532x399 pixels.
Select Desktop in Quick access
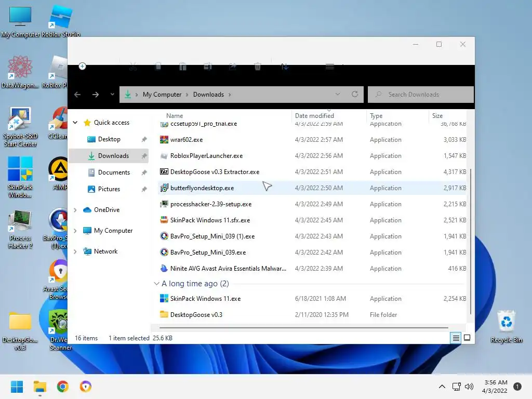point(109,139)
